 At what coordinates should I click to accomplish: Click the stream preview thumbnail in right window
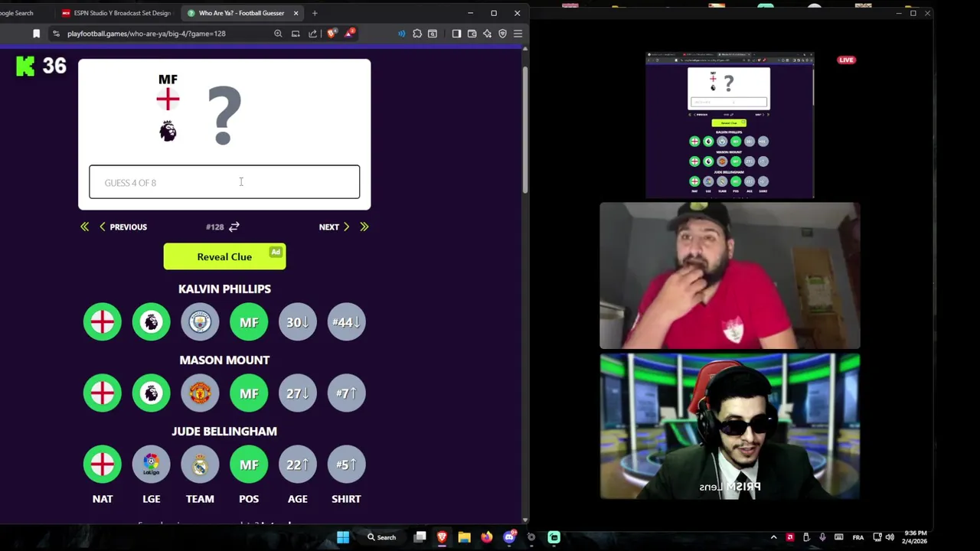point(730,126)
